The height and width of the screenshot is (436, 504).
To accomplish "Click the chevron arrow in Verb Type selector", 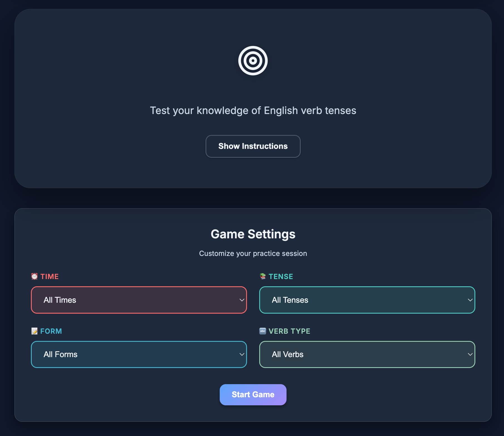I will point(470,355).
